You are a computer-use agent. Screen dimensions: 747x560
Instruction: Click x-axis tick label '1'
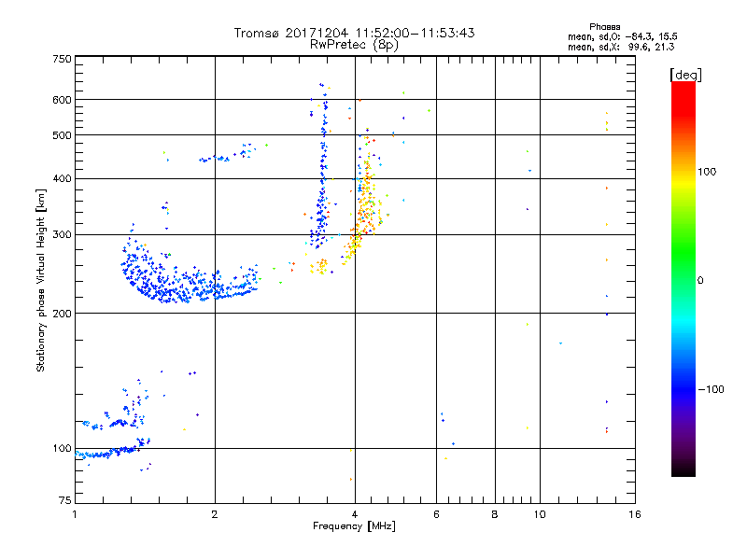coord(75,514)
